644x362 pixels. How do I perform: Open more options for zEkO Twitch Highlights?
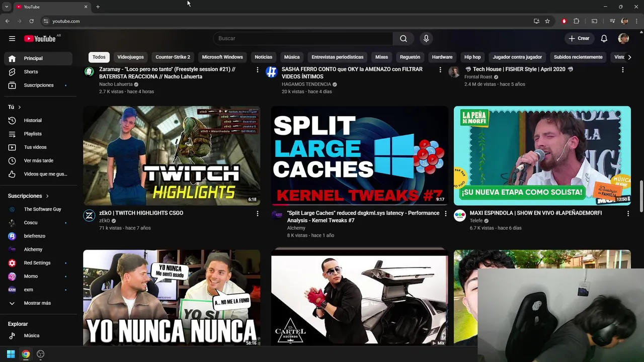(258, 214)
